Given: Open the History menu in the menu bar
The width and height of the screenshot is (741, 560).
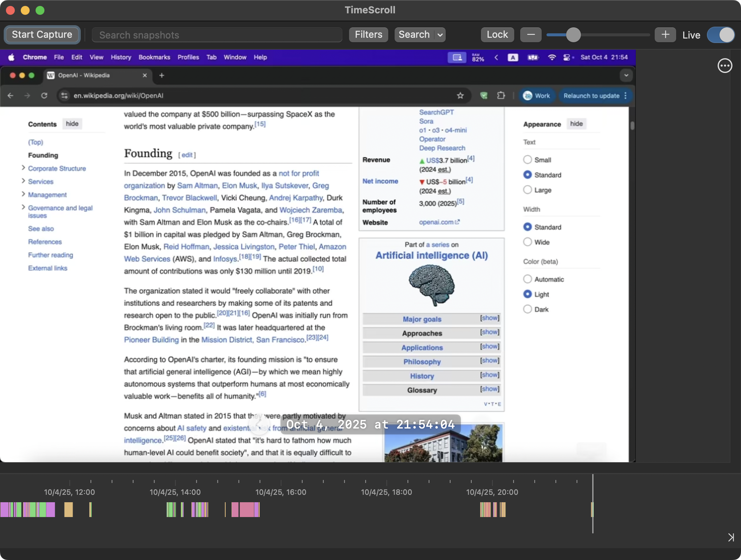Looking at the screenshot, I should (121, 57).
